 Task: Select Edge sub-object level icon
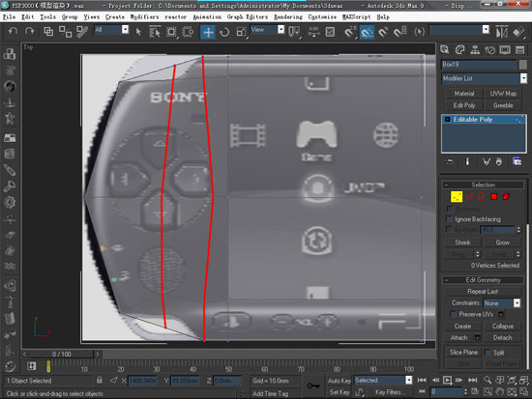click(x=469, y=196)
